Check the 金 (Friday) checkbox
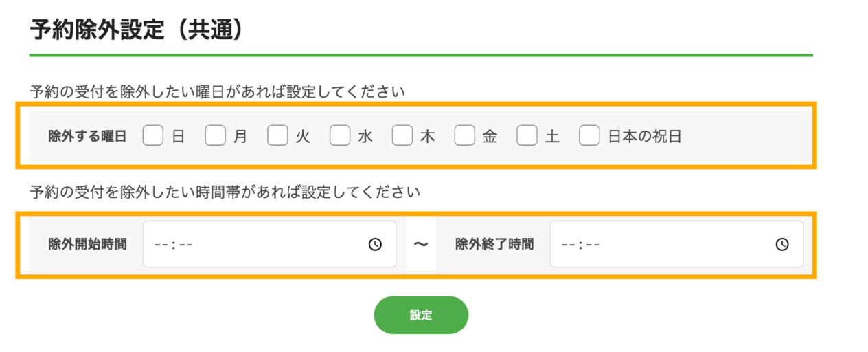 coord(465,136)
